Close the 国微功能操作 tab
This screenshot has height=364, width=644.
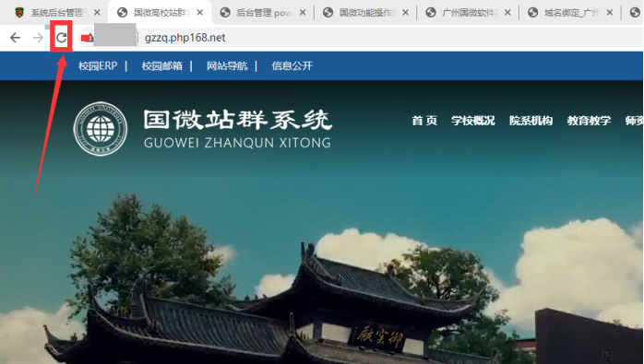click(405, 13)
